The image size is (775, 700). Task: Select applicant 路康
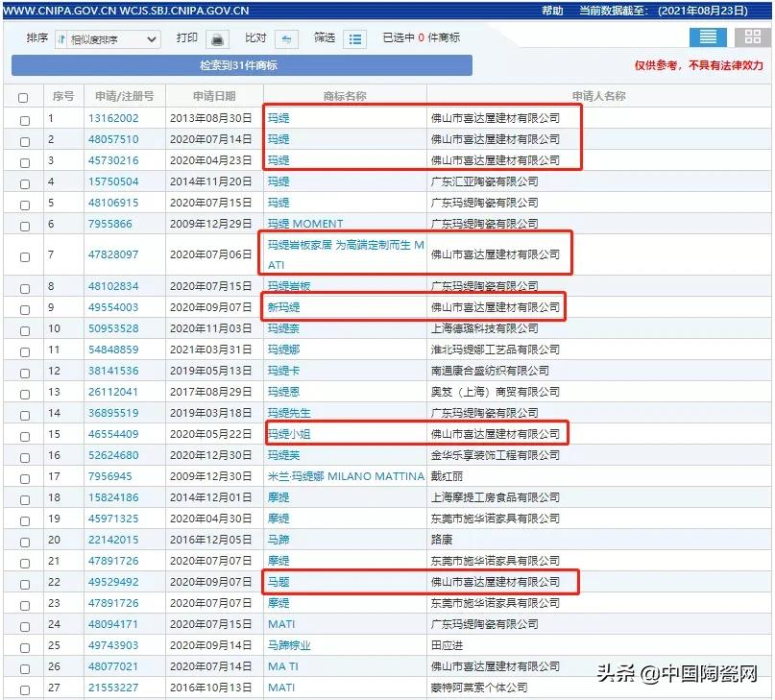coord(442,540)
